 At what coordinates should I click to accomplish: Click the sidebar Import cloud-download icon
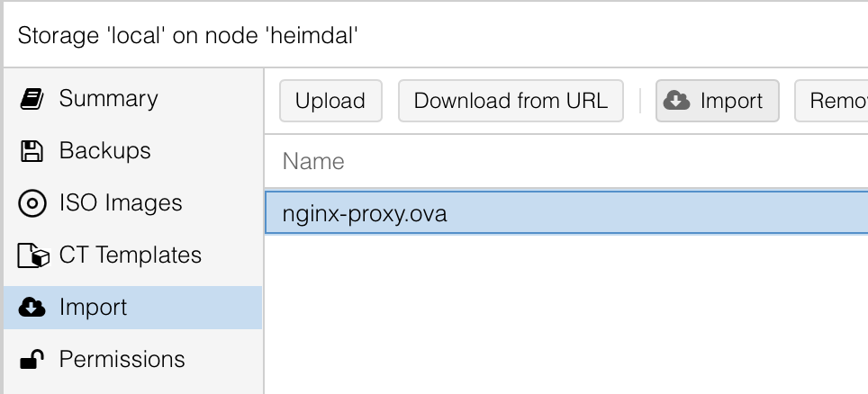point(32,307)
